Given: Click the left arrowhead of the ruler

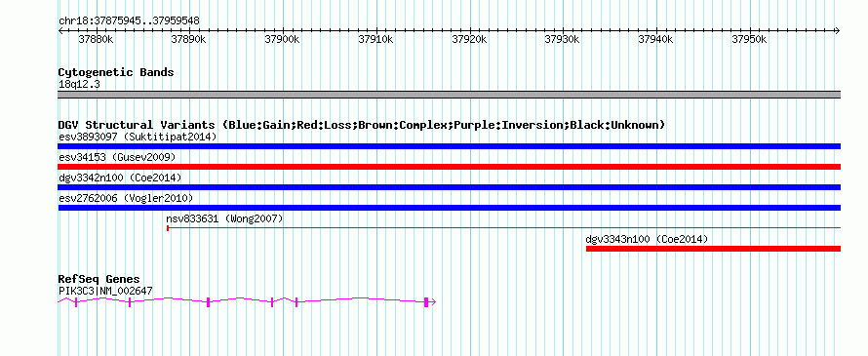Looking at the screenshot, I should pos(60,31).
